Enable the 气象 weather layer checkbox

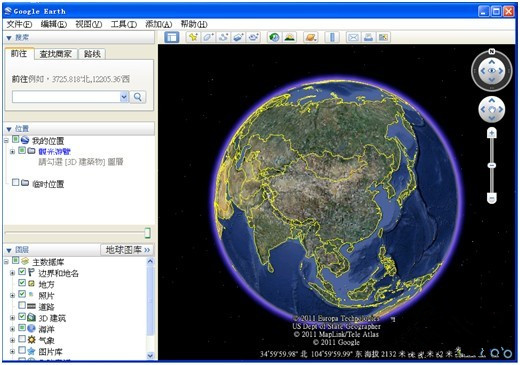click(22, 339)
